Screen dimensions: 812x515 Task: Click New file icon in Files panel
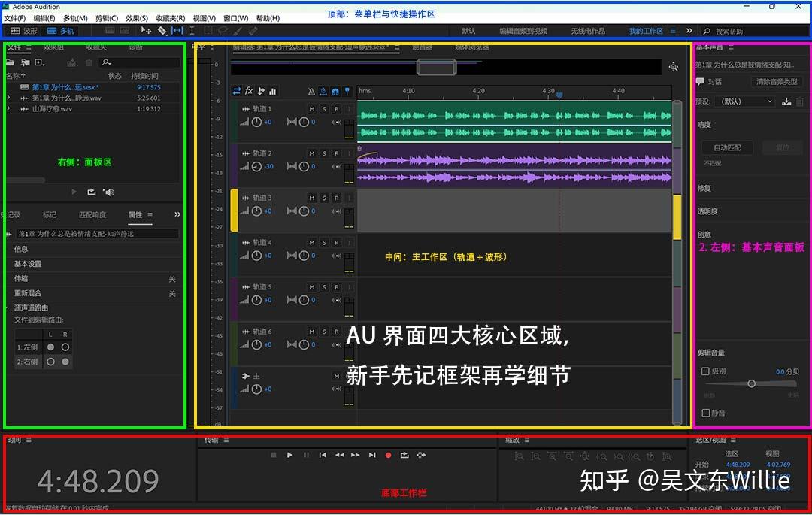pyautogui.click(x=39, y=62)
